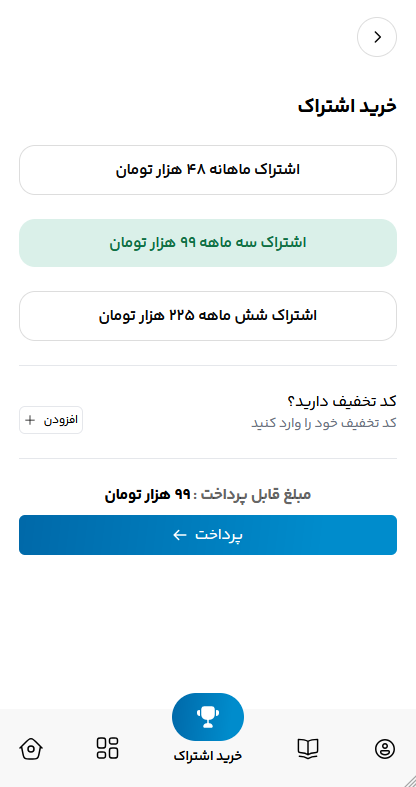Click the ۹۹ هزار تومان payable amount
Image resolution: width=416 pixels, height=787 pixels.
[148, 495]
